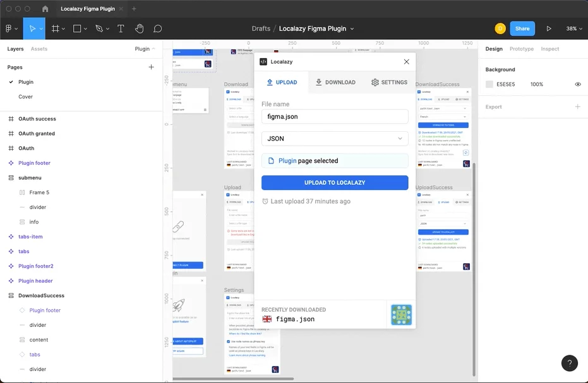Toggle background visibility eye icon

578,85
